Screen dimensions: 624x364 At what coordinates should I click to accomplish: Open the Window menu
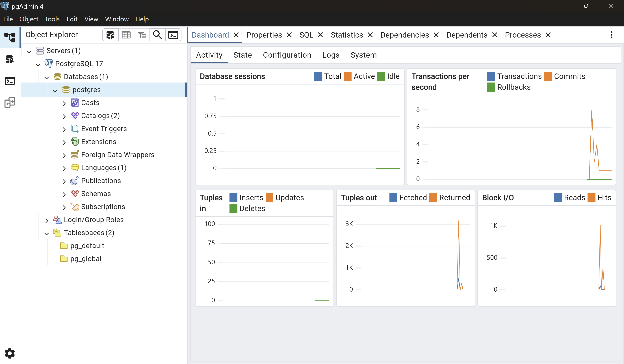117,19
